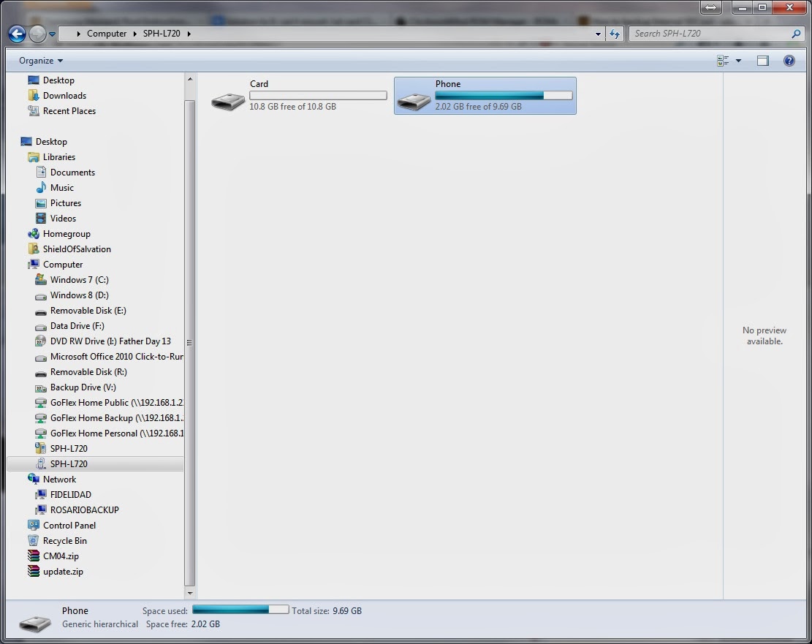This screenshot has width=812, height=644.
Task: Click navigation pane scroll down arrow
Action: [190, 593]
